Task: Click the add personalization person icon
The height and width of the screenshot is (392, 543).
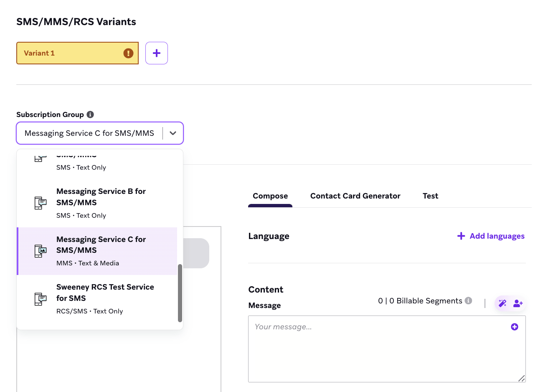Action: (x=518, y=303)
